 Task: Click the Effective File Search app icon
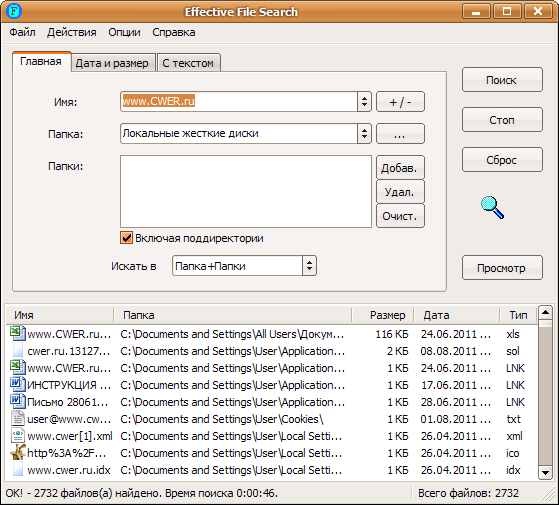14,11
